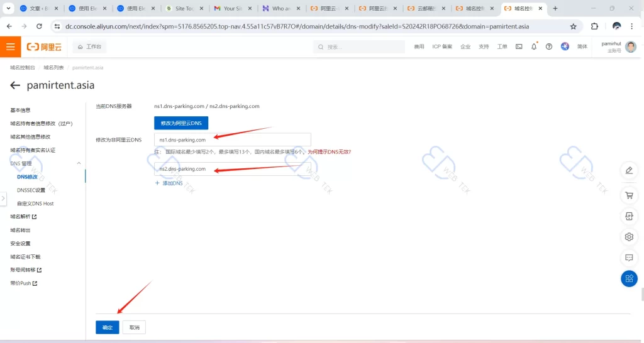Open the browser extensions puzzle icon
Screen dimensions: 644x343
coord(594,26)
